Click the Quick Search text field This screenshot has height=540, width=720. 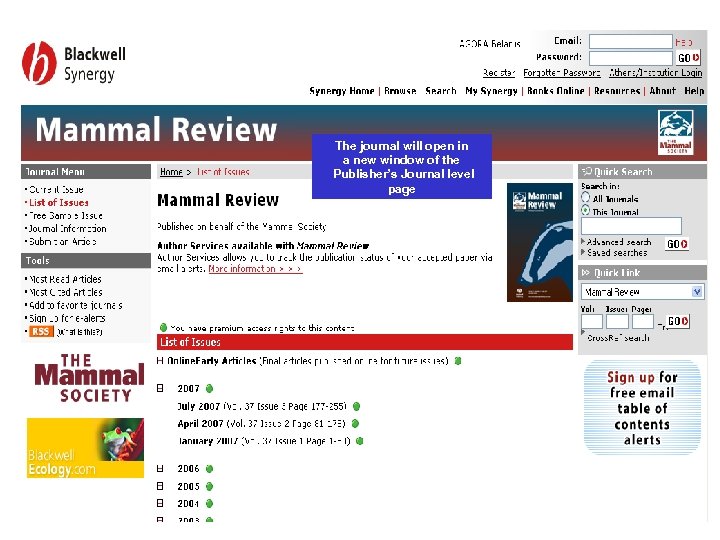click(631, 226)
